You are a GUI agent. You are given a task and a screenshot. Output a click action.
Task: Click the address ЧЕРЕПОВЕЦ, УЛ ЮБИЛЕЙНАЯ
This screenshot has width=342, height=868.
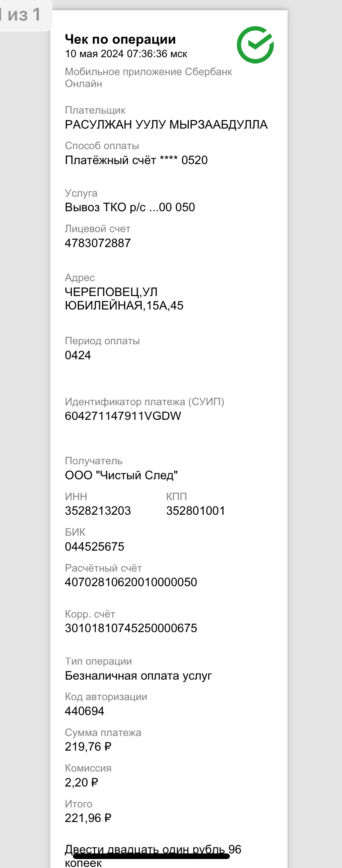click(124, 299)
